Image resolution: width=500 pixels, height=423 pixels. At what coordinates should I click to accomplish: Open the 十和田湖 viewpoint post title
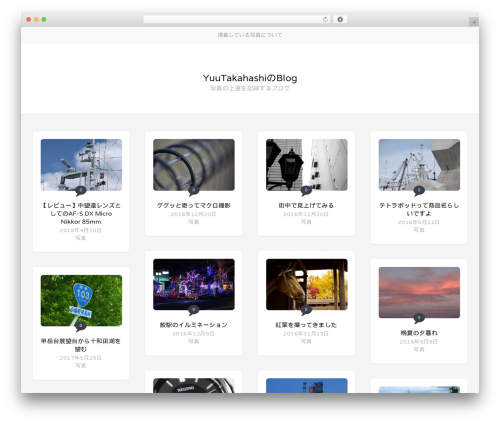pos(81,345)
